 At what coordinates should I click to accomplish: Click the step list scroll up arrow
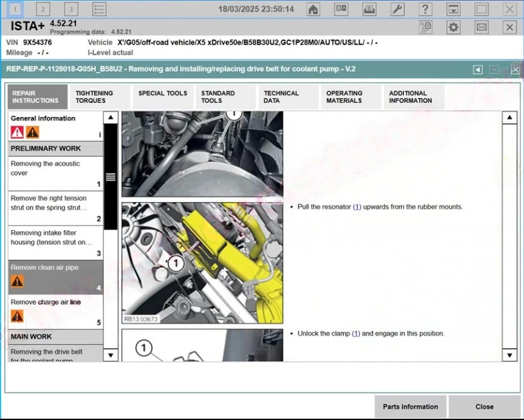(111, 118)
